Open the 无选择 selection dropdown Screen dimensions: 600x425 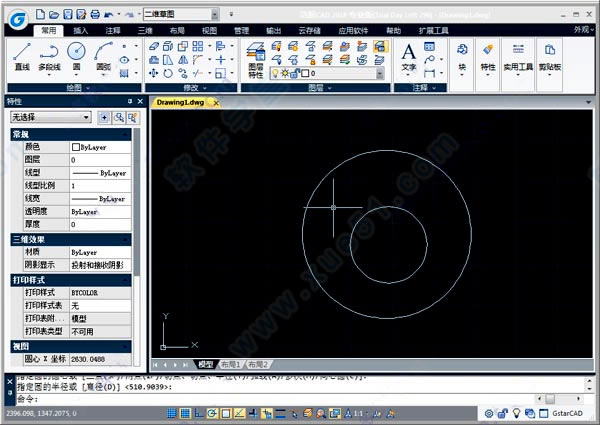(51, 117)
